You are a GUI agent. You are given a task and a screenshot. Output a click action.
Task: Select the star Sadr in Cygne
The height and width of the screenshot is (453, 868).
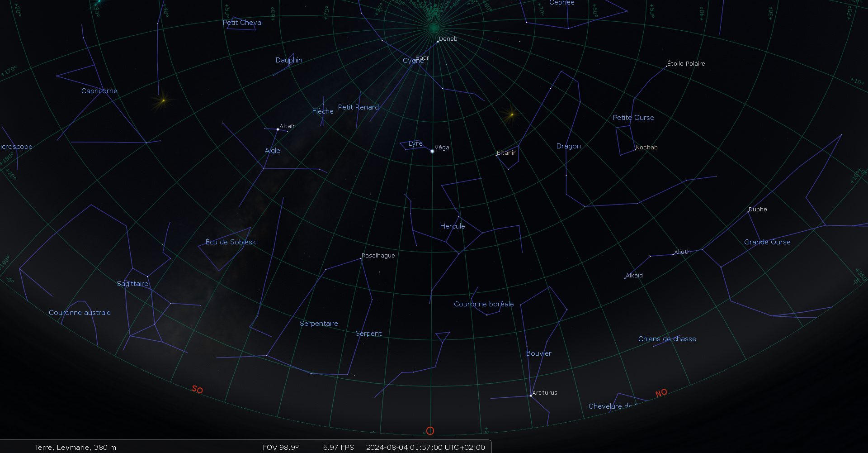pyautogui.click(x=414, y=61)
